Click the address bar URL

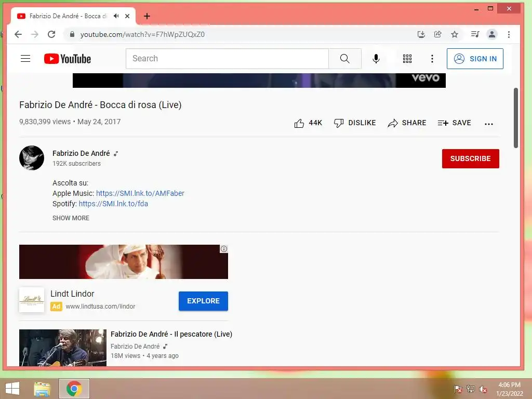point(142,34)
